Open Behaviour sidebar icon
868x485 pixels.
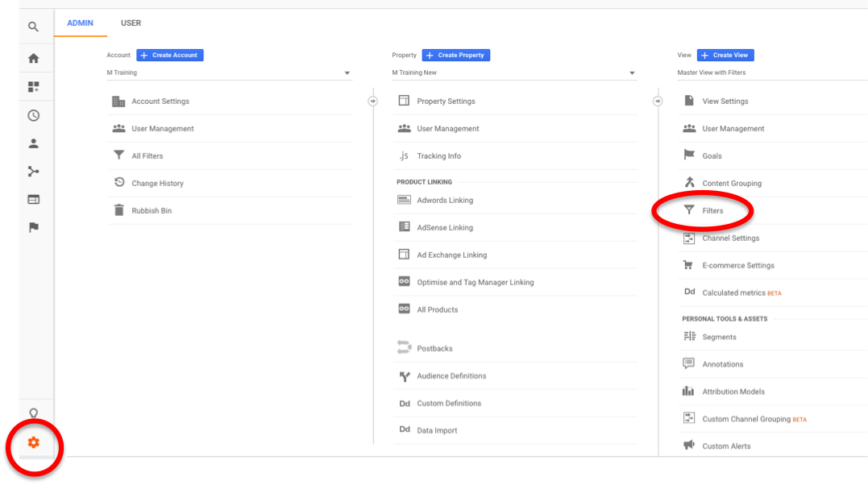pos(33,199)
